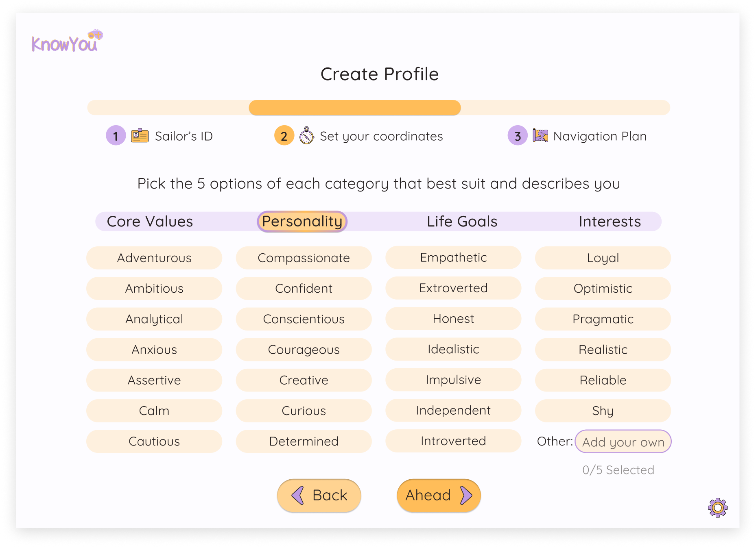Click the Add your own input field
Screen dimensions: 756x548
point(623,442)
